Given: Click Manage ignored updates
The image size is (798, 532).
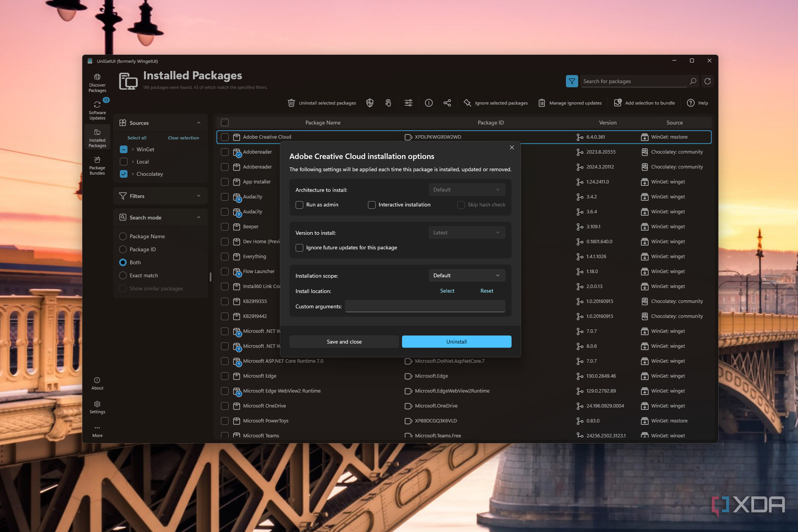Looking at the screenshot, I should point(570,103).
